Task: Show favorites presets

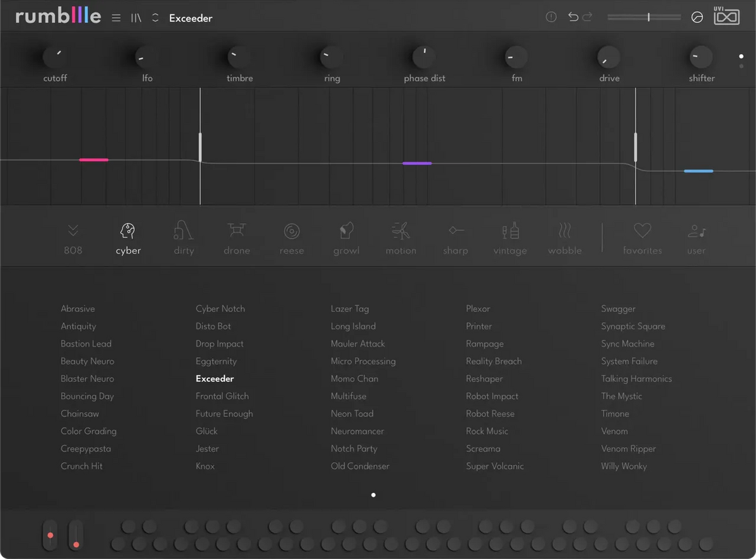Action: tap(642, 239)
